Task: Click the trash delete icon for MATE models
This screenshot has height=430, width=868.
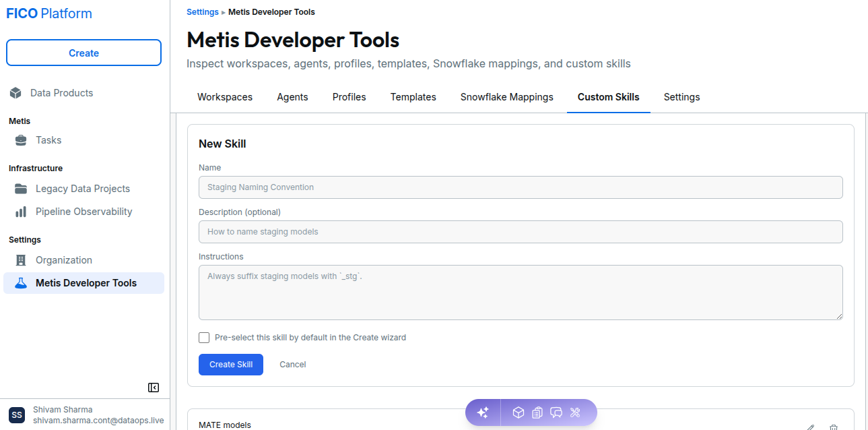Action: coord(834,427)
